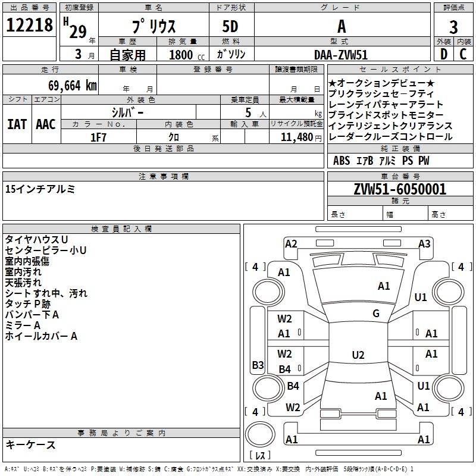Select chassis number ZVW51-6050001
Image resolution: width=476 pixels, height=476 pixels.
tap(400, 189)
